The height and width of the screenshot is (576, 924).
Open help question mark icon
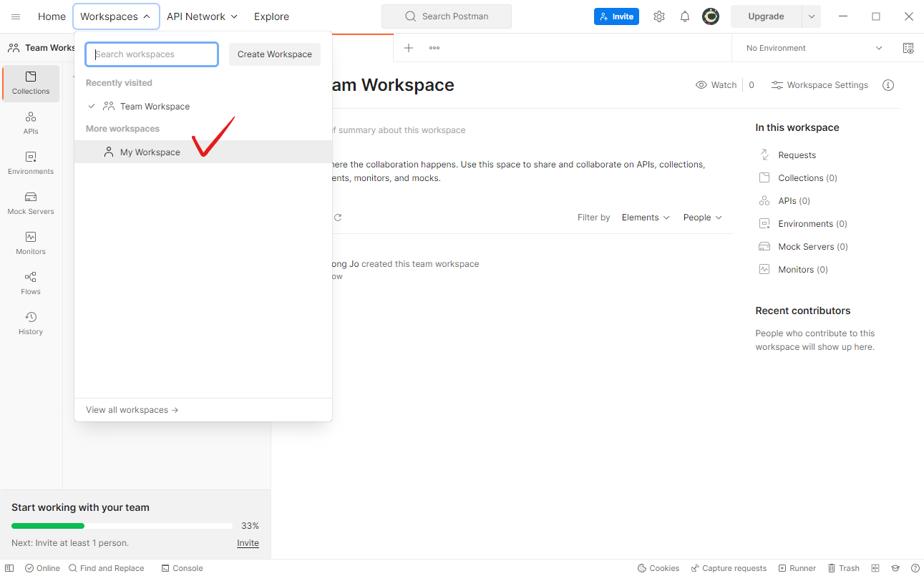click(915, 568)
